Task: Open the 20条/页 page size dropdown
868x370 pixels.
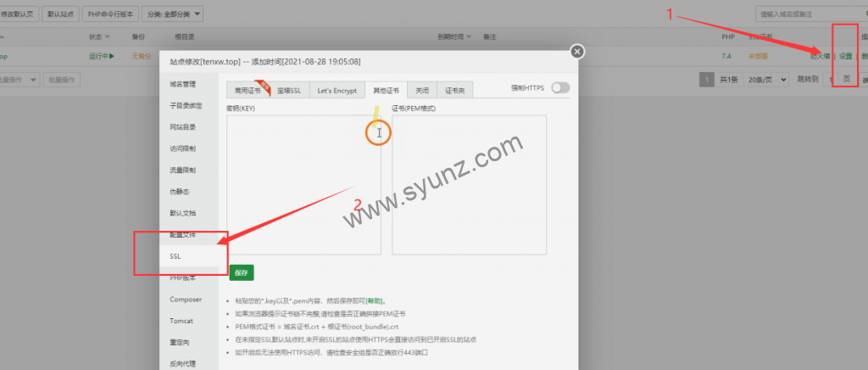Action: point(765,80)
